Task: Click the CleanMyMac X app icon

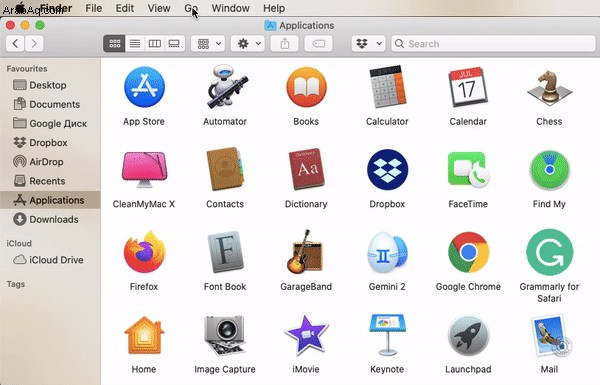Action: (x=144, y=169)
